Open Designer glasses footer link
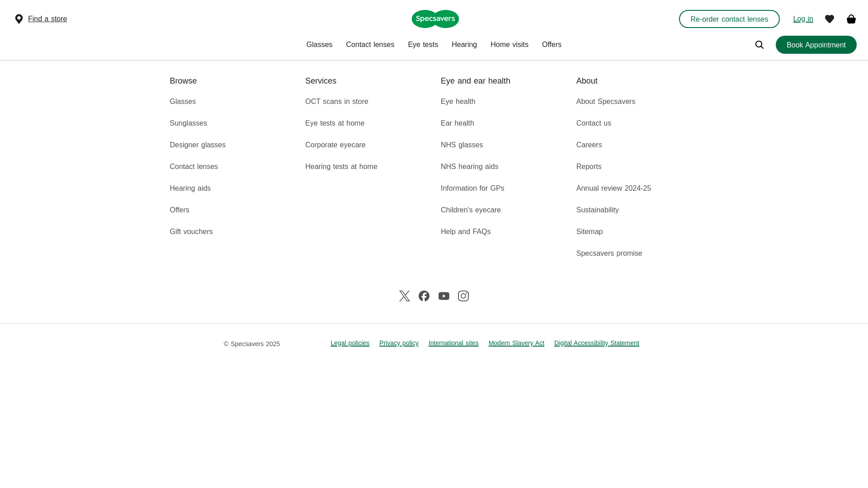Viewport: 868px width, 488px height. [x=198, y=145]
